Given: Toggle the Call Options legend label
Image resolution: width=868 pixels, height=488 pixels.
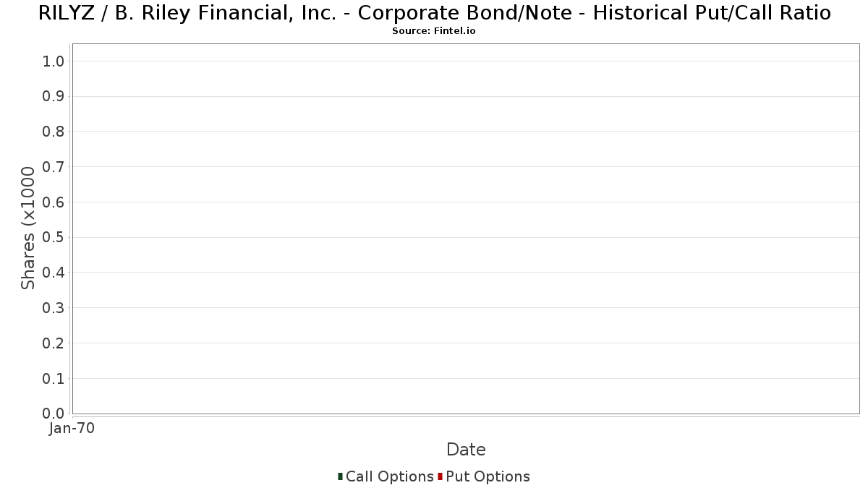Looking at the screenshot, I should pos(389,476).
